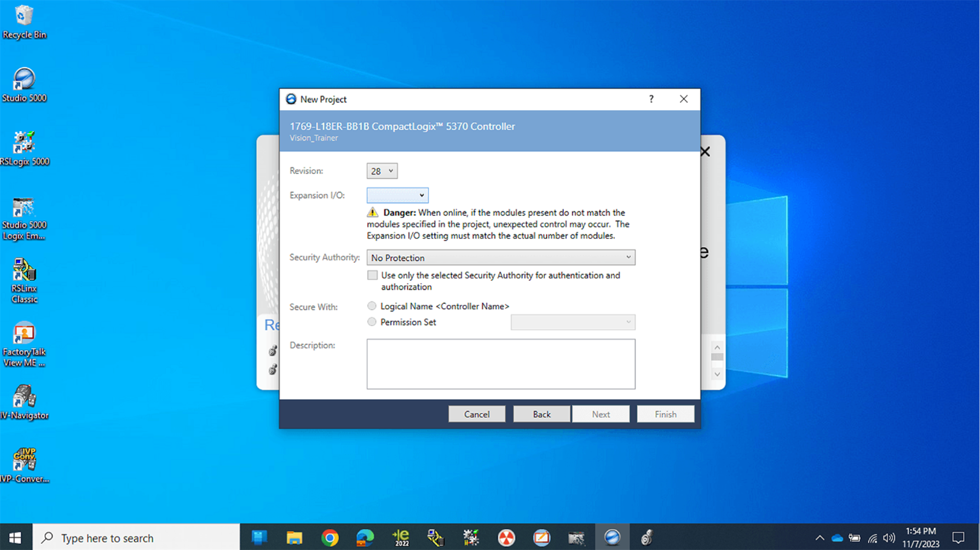This screenshot has width=980, height=550.
Task: Select the RSLogix 5000 desktop icon
Action: pos(24,148)
